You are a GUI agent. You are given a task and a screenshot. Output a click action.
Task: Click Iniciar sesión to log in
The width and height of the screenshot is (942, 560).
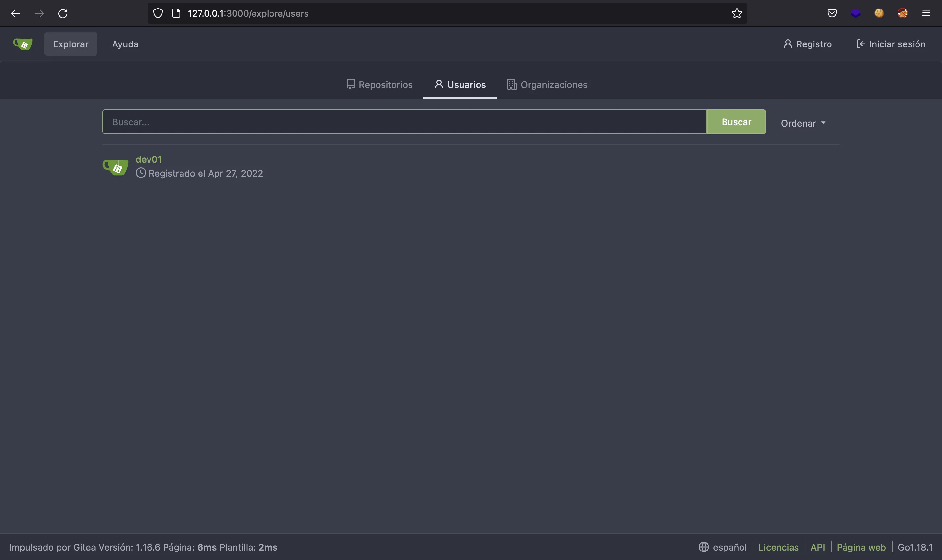[x=891, y=44]
